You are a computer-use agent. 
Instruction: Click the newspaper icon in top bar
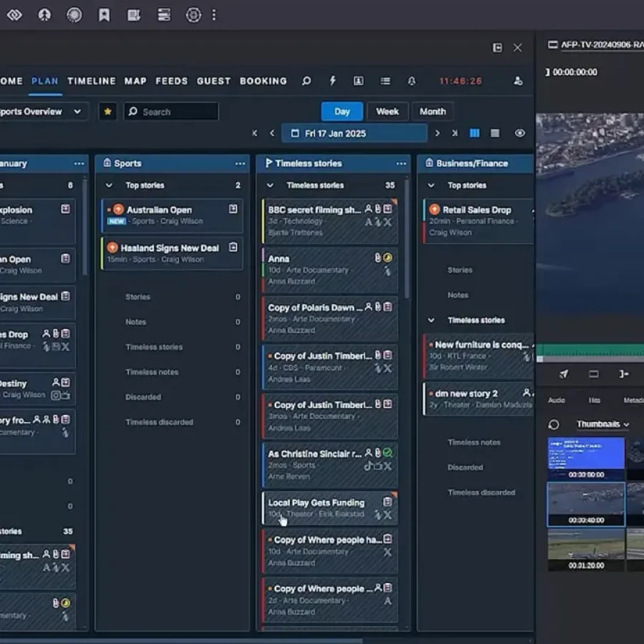[x=134, y=15]
